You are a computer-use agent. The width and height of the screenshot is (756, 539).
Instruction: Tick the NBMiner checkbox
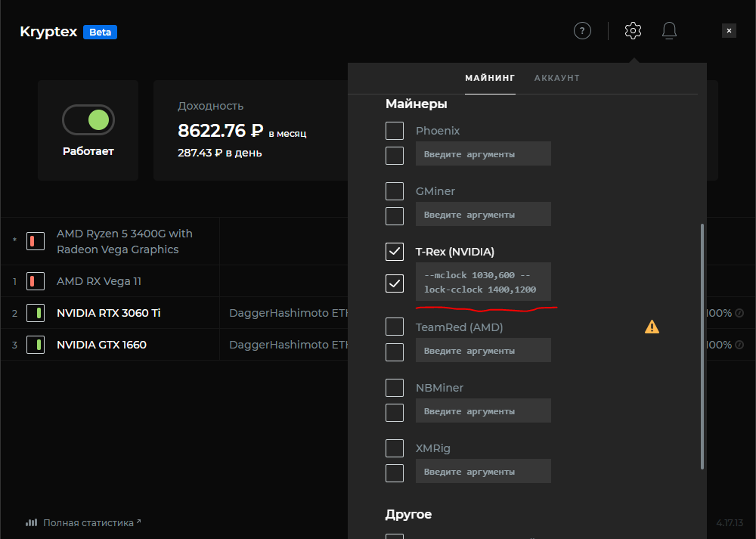pyautogui.click(x=395, y=388)
